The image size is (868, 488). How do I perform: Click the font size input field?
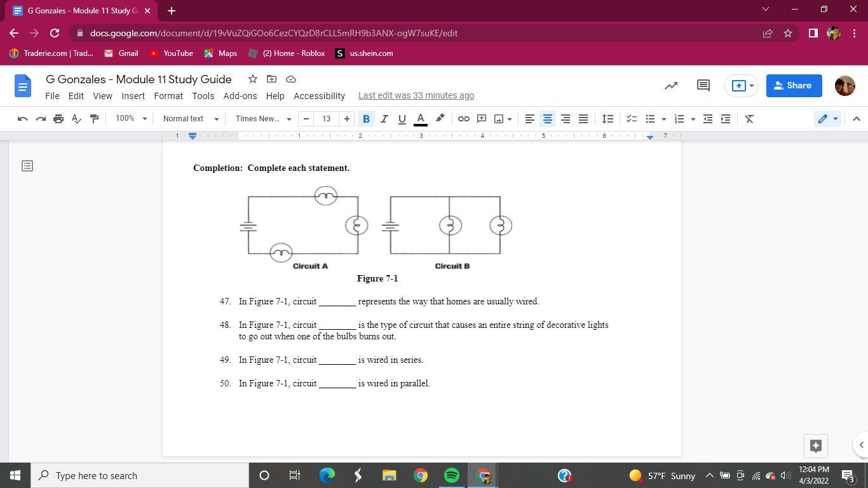coord(326,119)
